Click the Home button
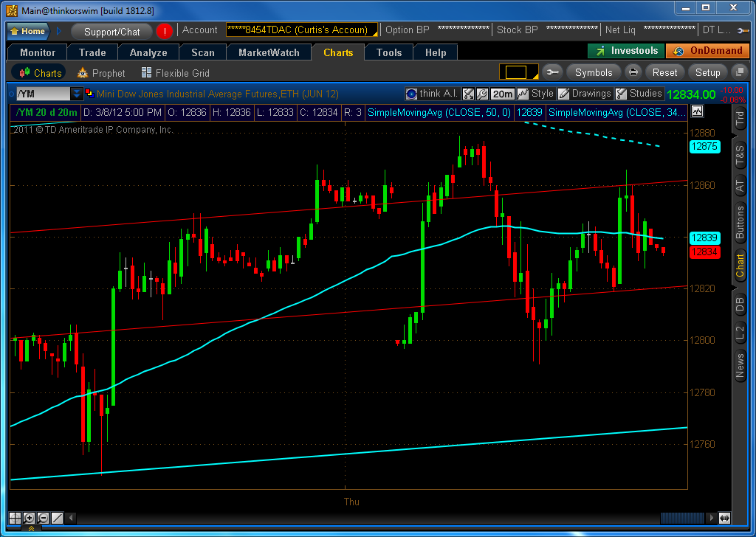 point(29,31)
